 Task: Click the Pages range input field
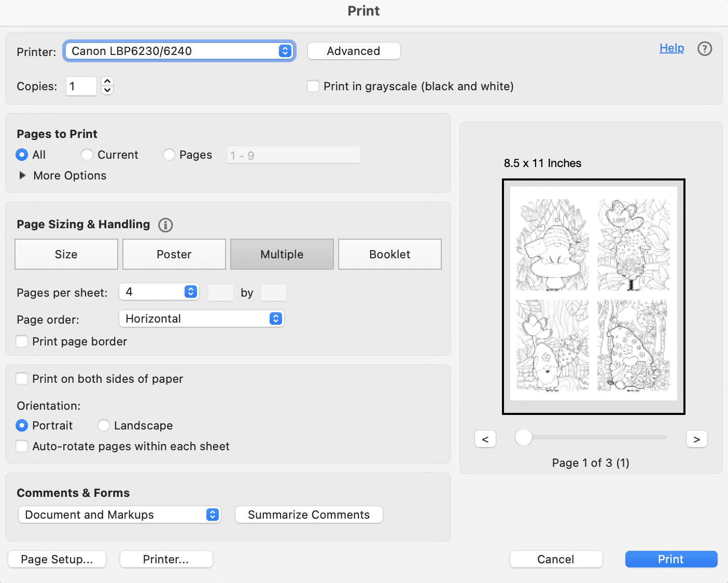tap(293, 155)
